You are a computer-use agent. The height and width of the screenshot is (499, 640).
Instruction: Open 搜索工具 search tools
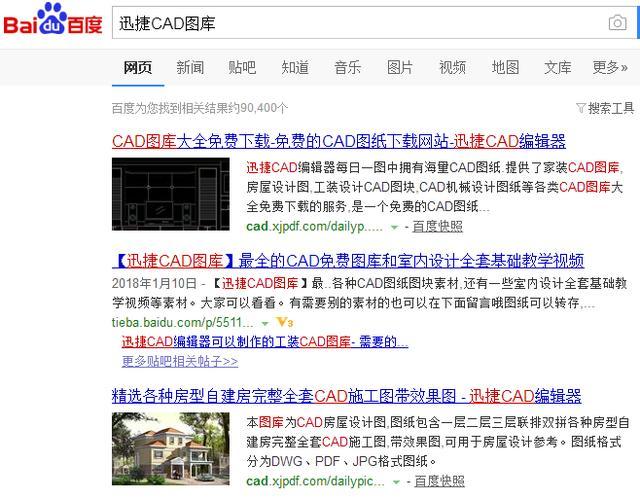point(611,108)
